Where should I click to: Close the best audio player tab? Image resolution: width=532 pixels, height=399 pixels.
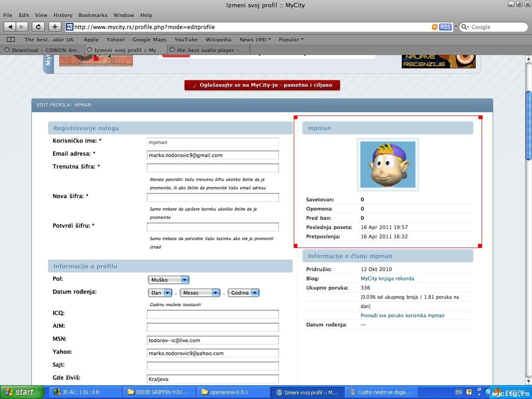[x=172, y=50]
